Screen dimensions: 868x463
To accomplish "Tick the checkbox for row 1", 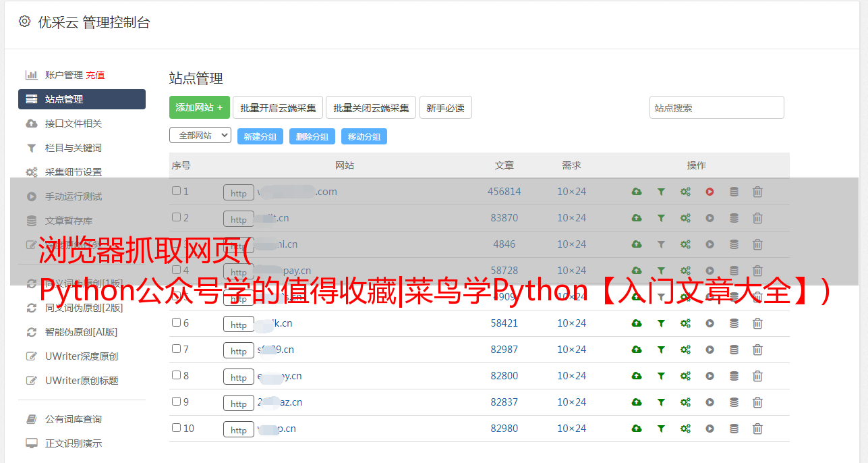I will click(176, 191).
